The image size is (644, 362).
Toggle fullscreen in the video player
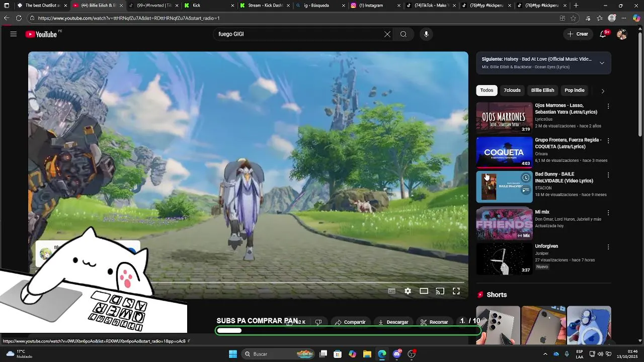(x=456, y=291)
